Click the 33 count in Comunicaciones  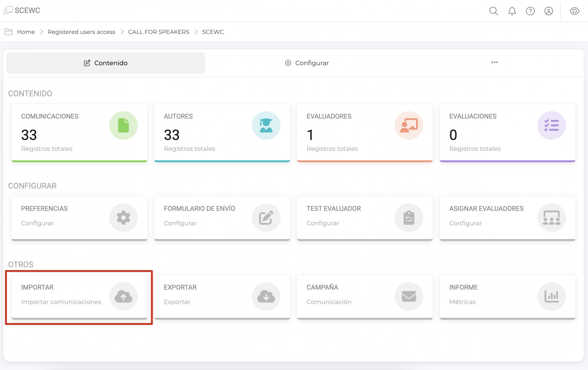point(29,135)
